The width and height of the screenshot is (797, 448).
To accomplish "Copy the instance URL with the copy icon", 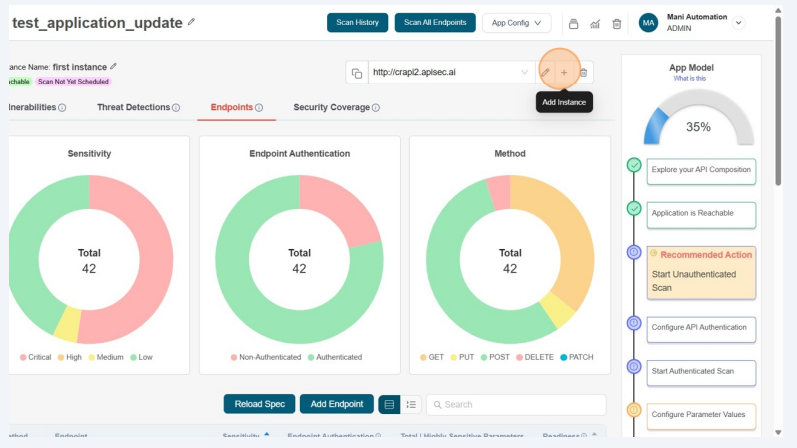I will pyautogui.click(x=356, y=73).
